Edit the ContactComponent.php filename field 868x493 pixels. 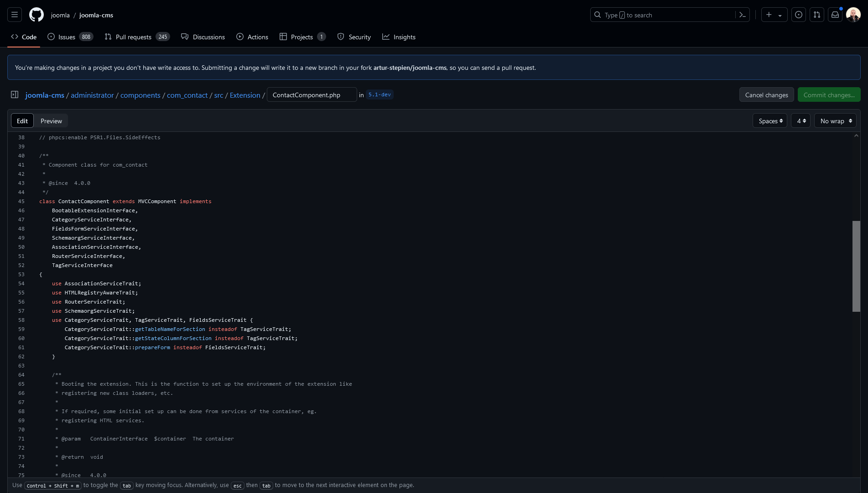coord(312,94)
